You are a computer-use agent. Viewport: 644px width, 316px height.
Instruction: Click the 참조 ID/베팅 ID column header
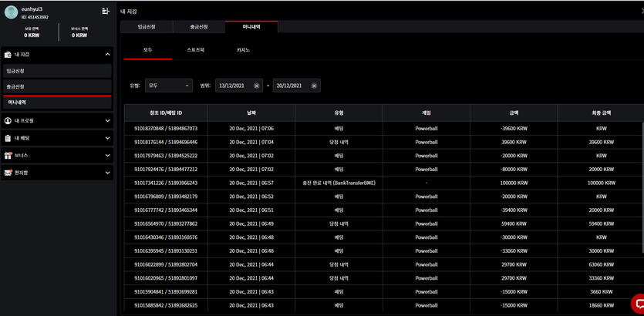166,113
